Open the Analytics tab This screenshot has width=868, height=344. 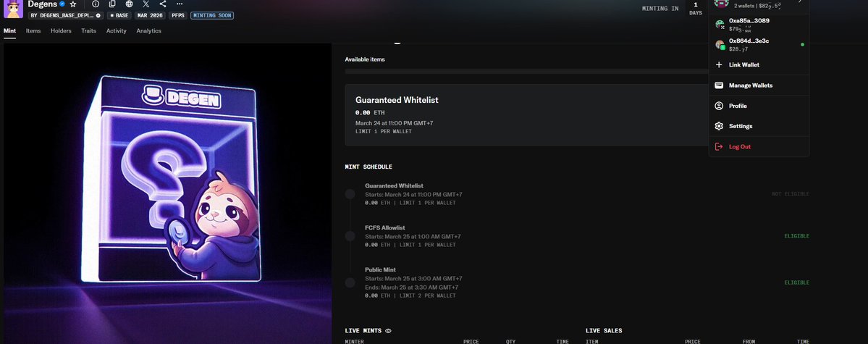pos(149,31)
